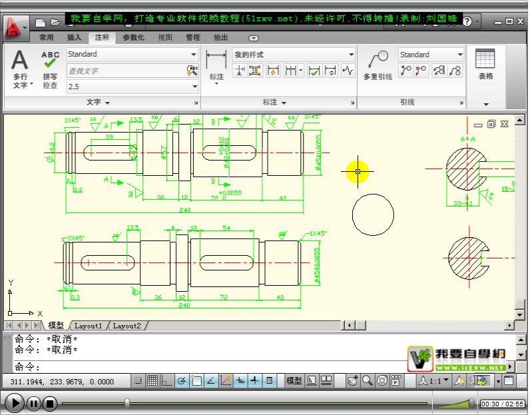Open the 管理 ribbon tab
The image size is (532, 415).
(192, 37)
